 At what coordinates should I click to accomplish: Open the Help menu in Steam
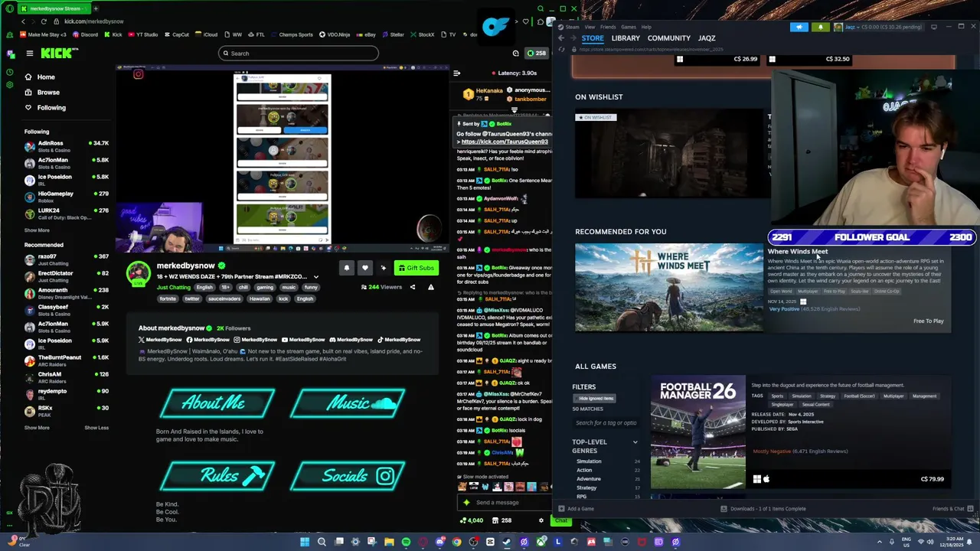pyautogui.click(x=646, y=27)
